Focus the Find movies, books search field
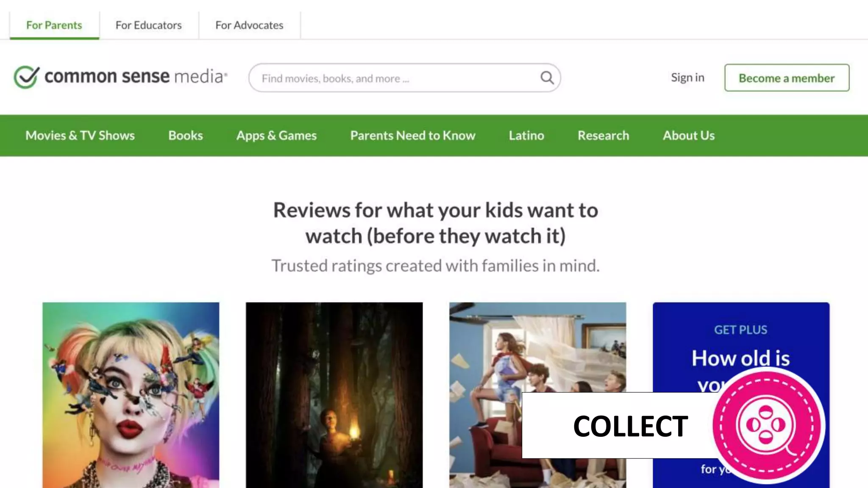Image resolution: width=868 pixels, height=488 pixels. point(405,78)
